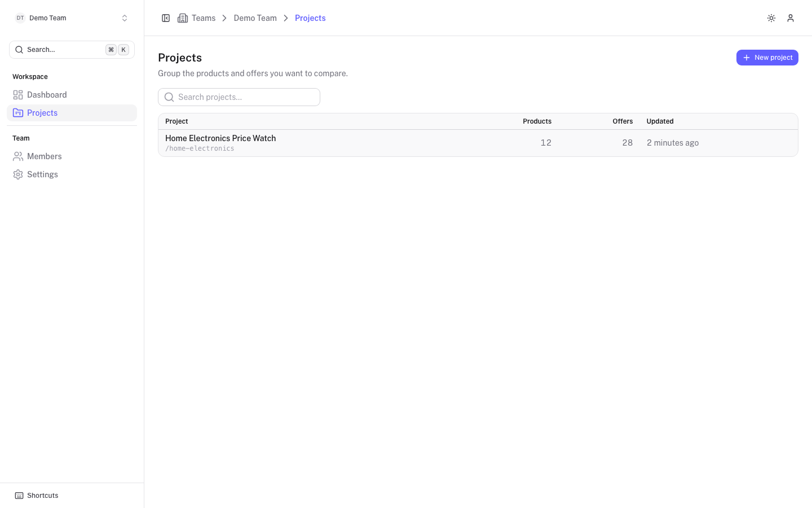The height and width of the screenshot is (508, 812).
Task: Click the Products count 12
Action: pos(546,143)
